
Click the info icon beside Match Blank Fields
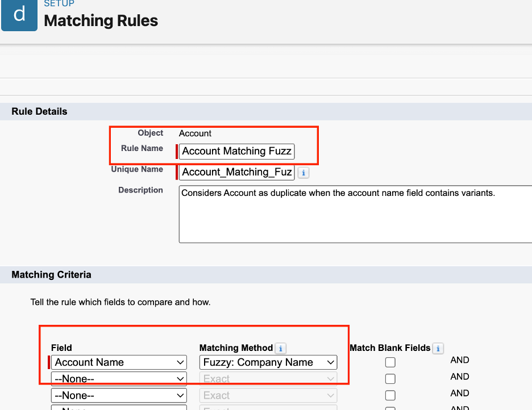tap(437, 348)
